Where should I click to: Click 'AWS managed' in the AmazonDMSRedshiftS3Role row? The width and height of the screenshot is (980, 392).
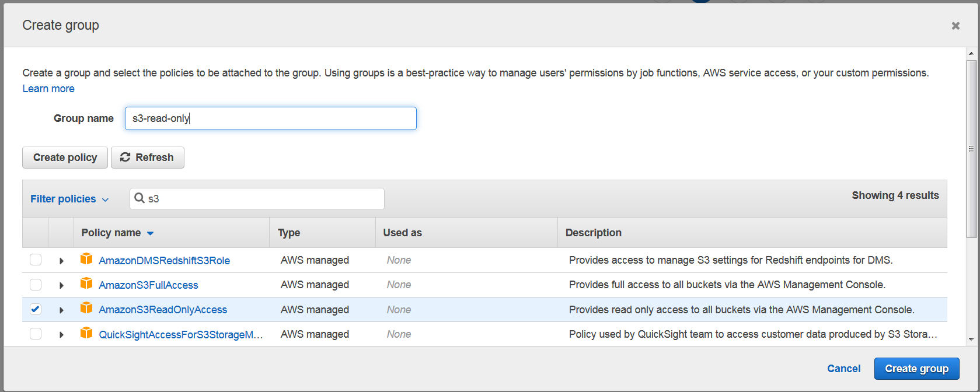pyautogui.click(x=315, y=260)
